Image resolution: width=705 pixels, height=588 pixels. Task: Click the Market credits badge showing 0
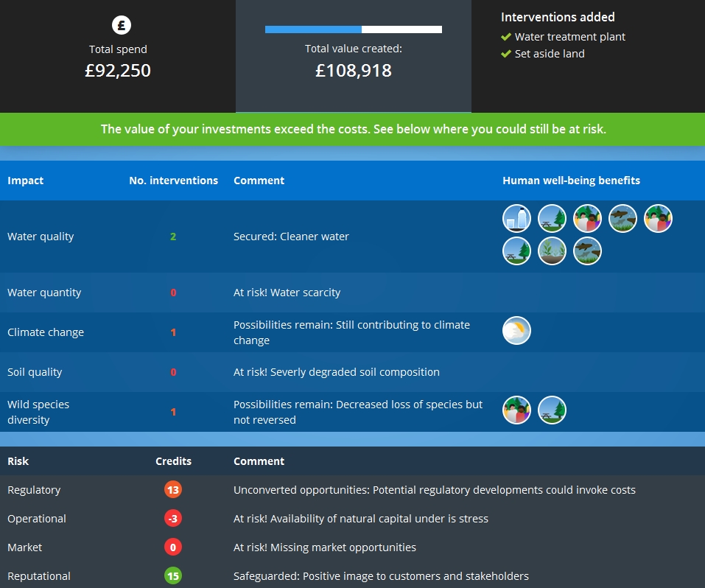tap(173, 547)
